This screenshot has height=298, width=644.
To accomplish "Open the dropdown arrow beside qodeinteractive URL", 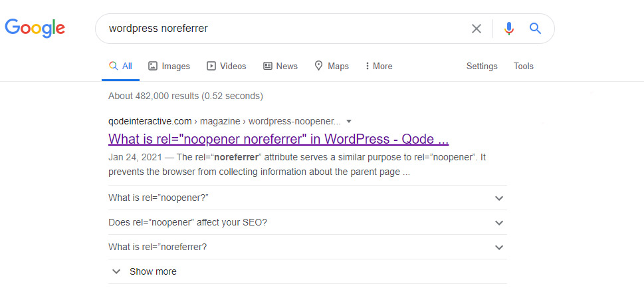I will click(x=349, y=121).
